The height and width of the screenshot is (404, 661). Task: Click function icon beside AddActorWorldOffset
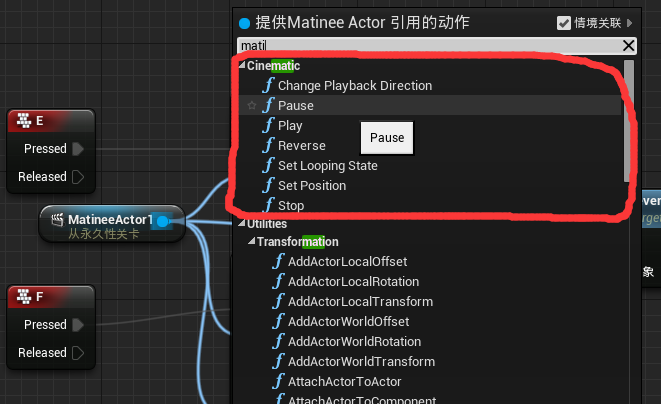pos(278,321)
